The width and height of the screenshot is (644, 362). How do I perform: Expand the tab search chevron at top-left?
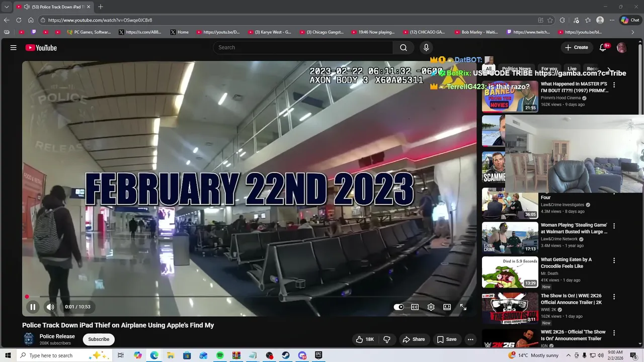pos(7,7)
